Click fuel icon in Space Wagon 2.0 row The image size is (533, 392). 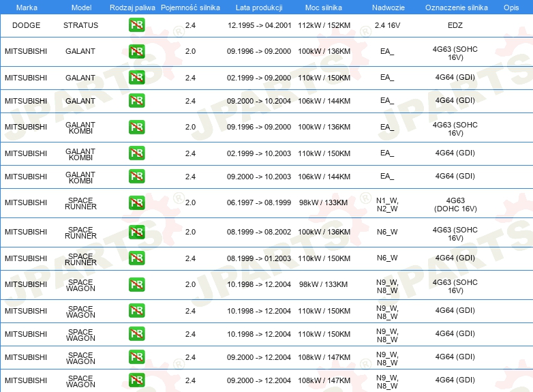pos(136,284)
